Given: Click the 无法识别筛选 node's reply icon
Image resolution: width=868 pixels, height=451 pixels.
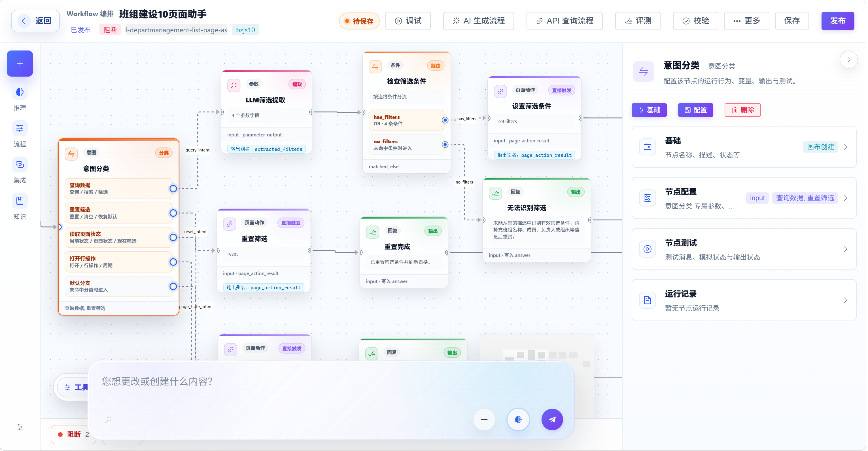Looking at the screenshot, I should click(x=495, y=193).
